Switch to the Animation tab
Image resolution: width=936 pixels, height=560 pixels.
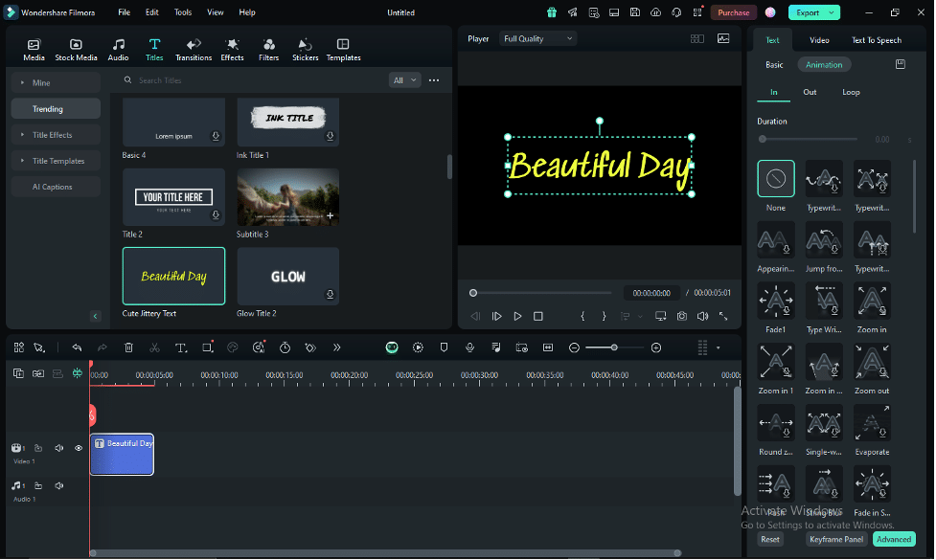pos(824,64)
